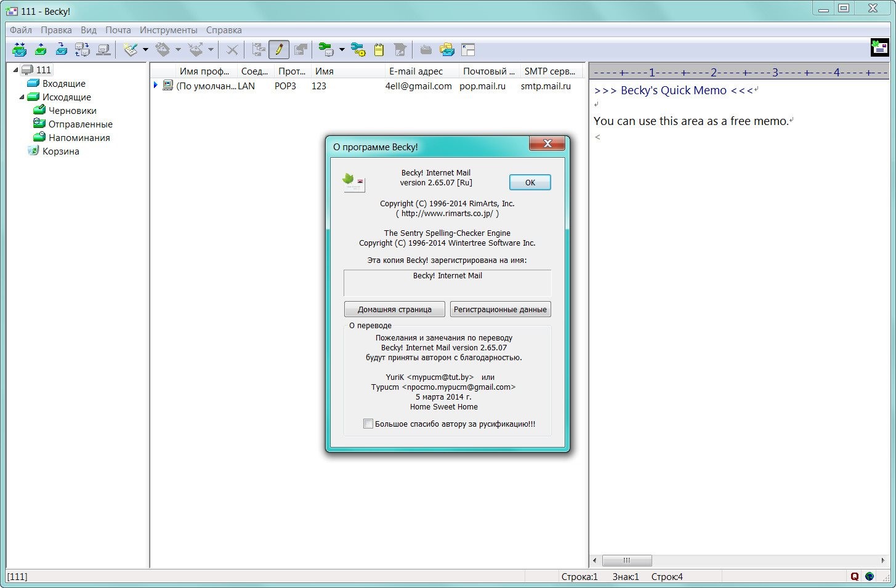896x588 pixels.
Task: Select the Черновики folder
Action: 72,110
